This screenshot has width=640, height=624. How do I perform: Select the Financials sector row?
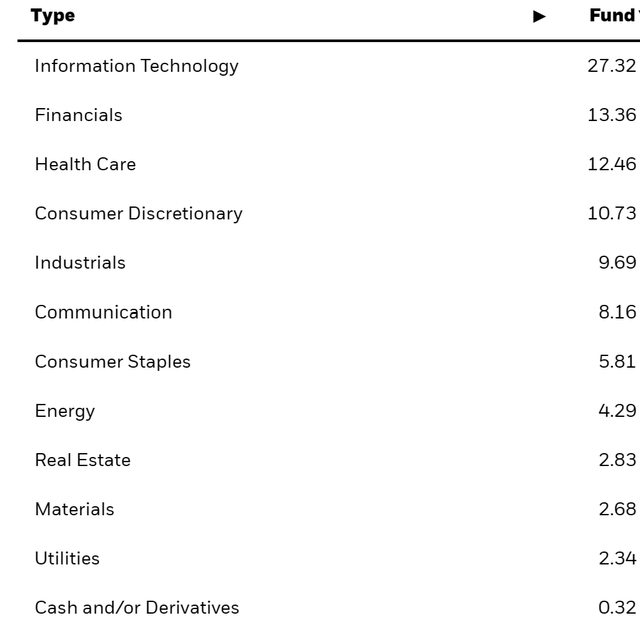coord(78,115)
